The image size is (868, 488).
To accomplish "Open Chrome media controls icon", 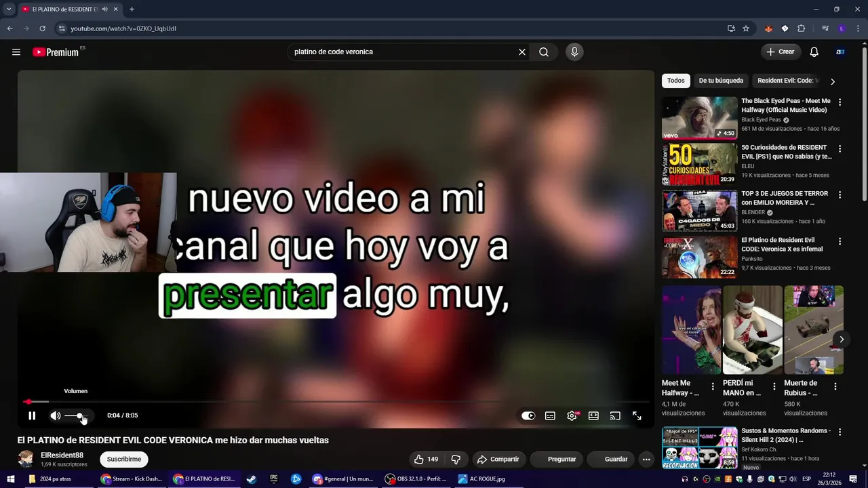I will coord(825,28).
